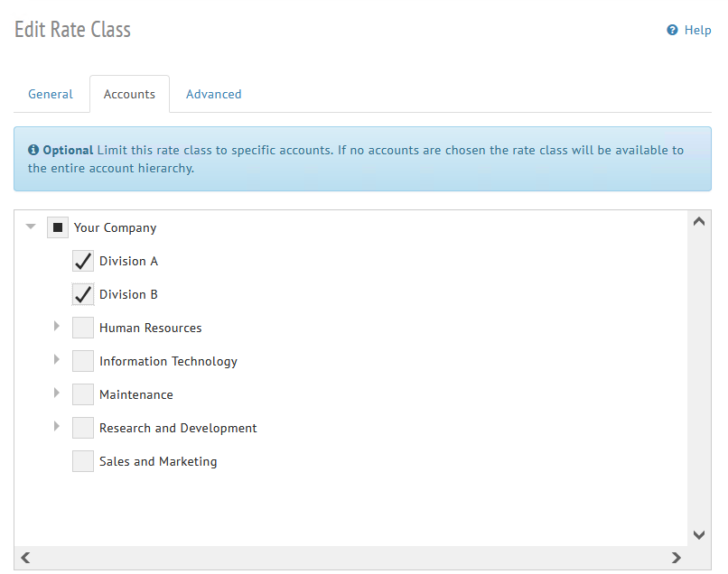Click the scroll up arrow icon

click(x=698, y=221)
